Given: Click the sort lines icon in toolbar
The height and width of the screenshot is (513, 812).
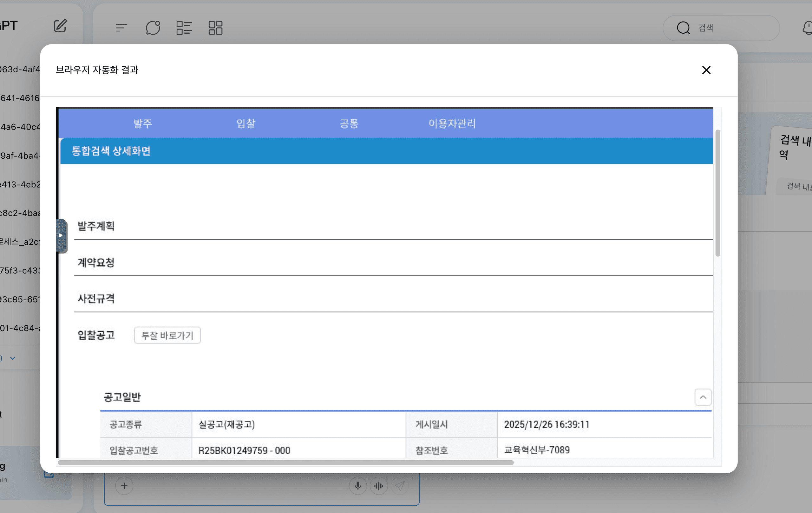Looking at the screenshot, I should pyautogui.click(x=121, y=28).
